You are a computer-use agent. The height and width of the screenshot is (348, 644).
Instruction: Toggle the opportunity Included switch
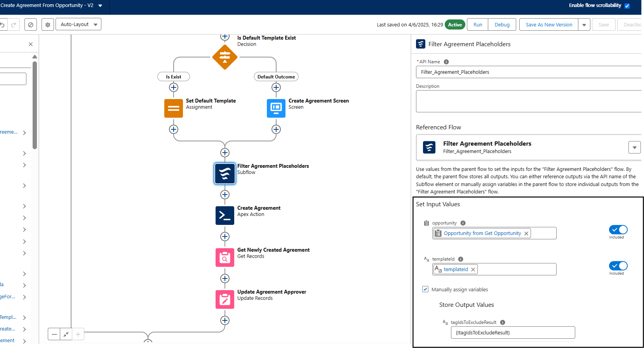[618, 230]
